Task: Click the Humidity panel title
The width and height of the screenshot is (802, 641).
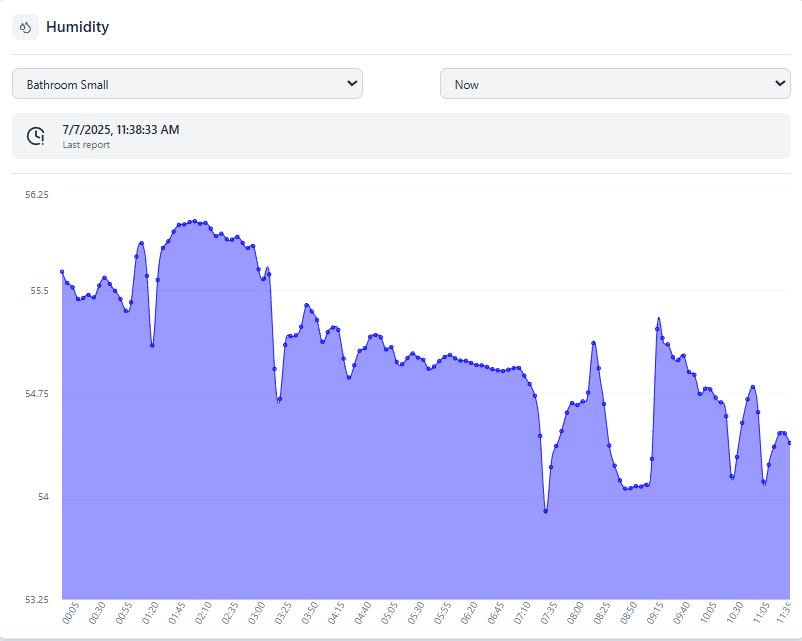Action: pos(77,27)
